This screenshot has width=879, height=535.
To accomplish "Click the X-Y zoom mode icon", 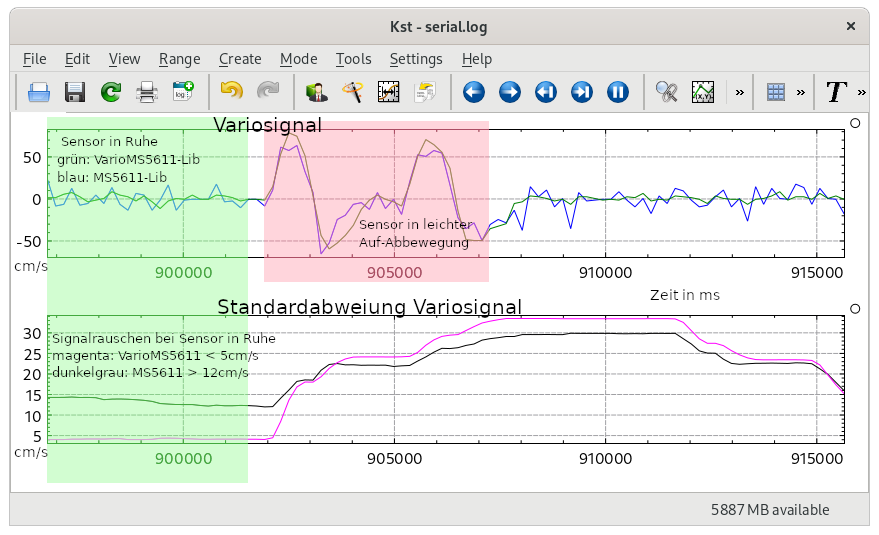I will tap(703, 92).
